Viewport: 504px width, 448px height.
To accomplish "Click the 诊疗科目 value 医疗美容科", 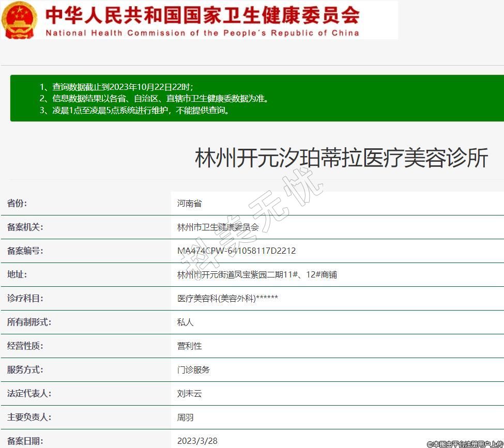I will 227,299.
